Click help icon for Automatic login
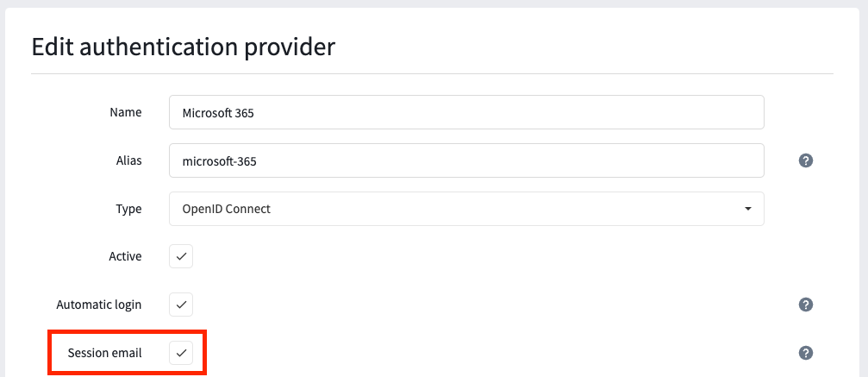Screen dimensions: 868x377 coord(805,305)
